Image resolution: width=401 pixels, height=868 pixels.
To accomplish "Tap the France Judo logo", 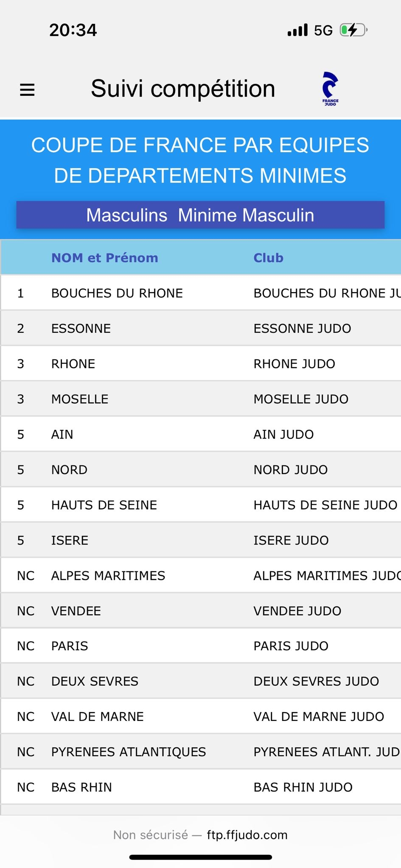I will (x=330, y=89).
